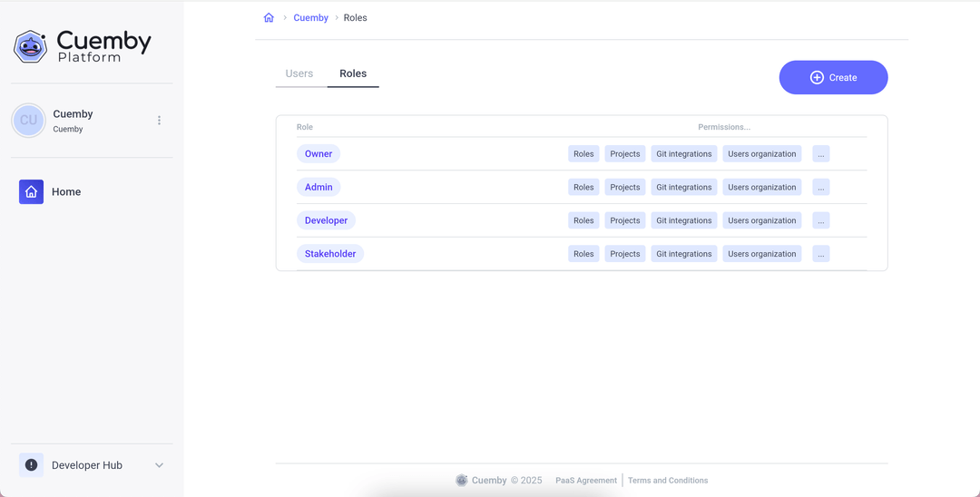Click Git integrations tag in Developer row

(x=683, y=220)
